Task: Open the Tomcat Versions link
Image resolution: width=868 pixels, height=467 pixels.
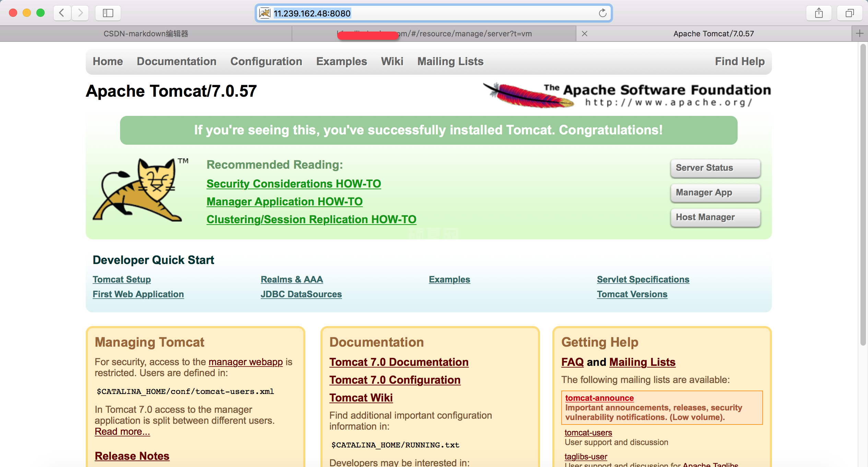Action: (632, 294)
